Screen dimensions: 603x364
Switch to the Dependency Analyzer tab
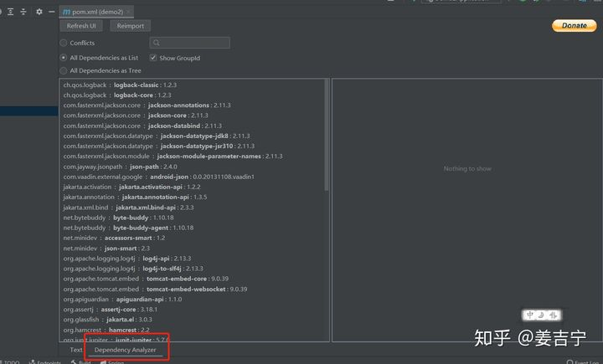(x=126, y=350)
